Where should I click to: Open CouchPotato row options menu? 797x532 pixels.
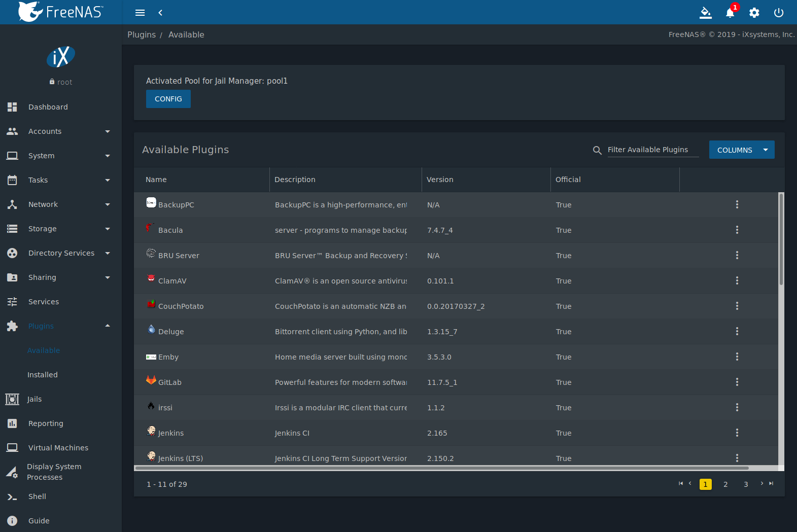click(737, 306)
